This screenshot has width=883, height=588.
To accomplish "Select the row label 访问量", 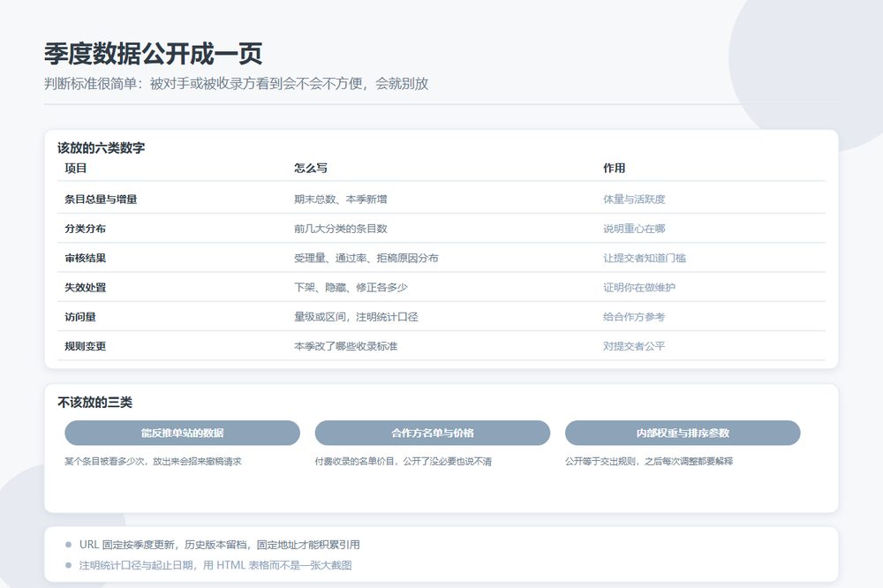I will (80, 317).
